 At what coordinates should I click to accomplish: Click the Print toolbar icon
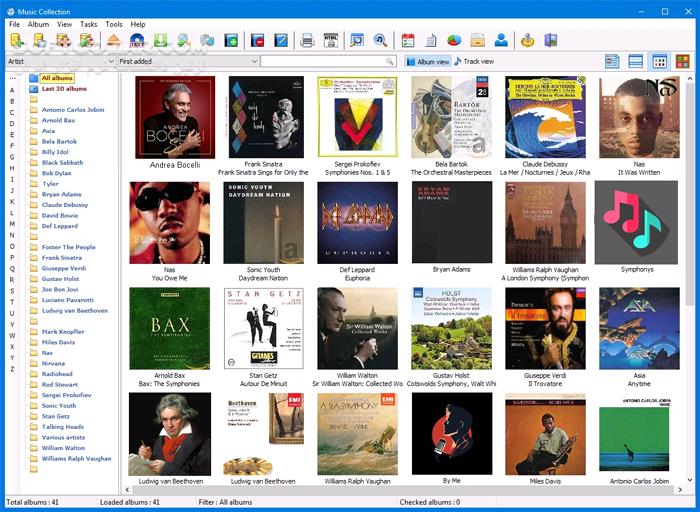(307, 40)
